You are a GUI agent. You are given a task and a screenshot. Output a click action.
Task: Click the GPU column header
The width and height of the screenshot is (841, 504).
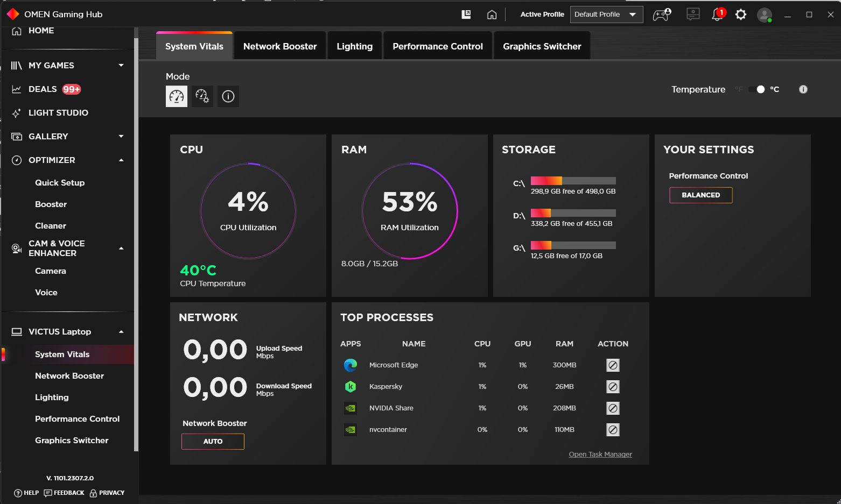tap(523, 344)
